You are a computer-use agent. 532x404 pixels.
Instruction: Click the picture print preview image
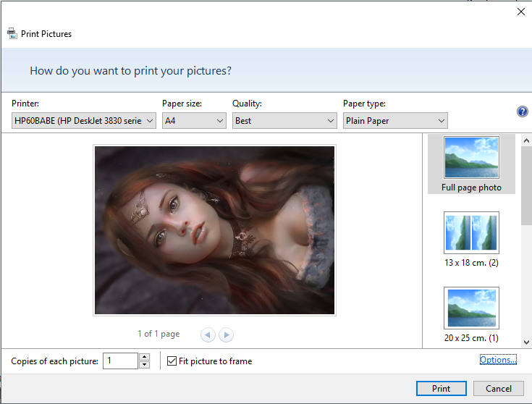214,230
